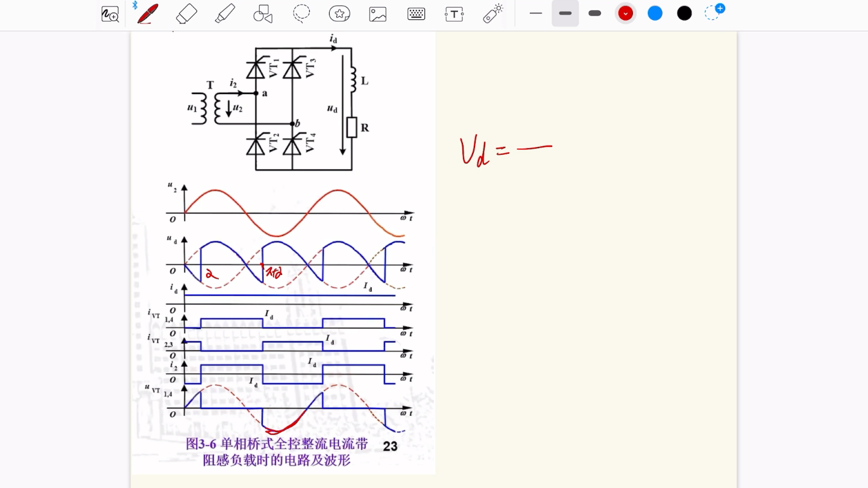868x488 pixels.
Task: Open the Elements sticker tool
Action: (339, 13)
